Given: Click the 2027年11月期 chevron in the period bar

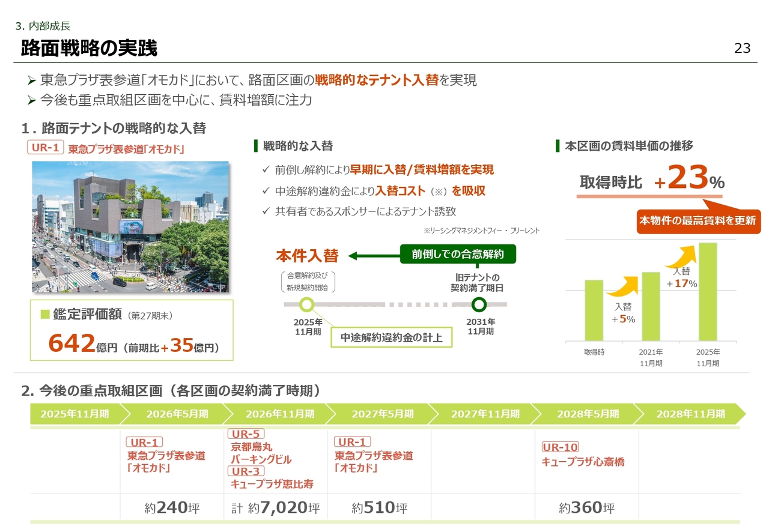Looking at the screenshot, I should click(485, 414).
